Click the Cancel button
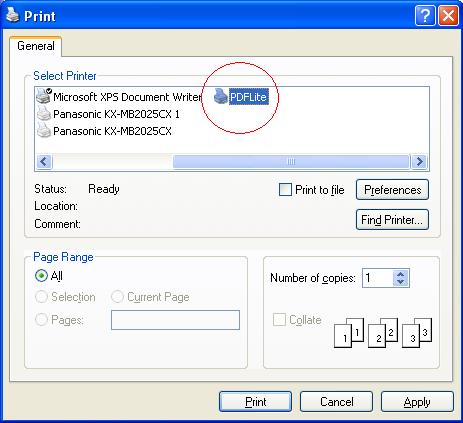The width and height of the screenshot is (463, 423). (x=336, y=402)
